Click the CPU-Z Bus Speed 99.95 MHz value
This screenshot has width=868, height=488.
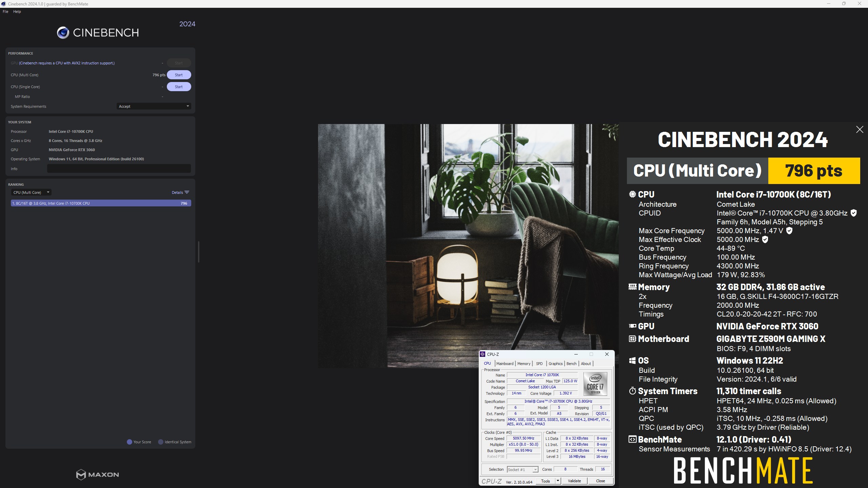[x=524, y=450]
